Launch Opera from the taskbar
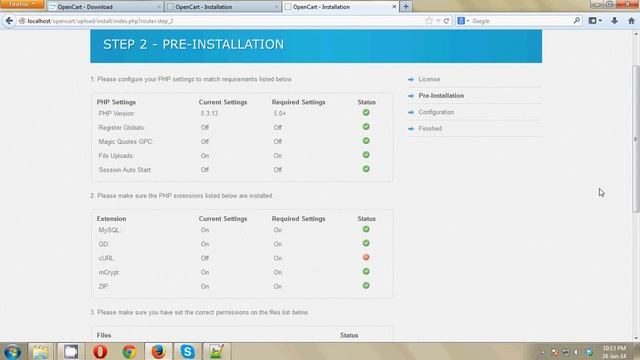Image resolution: width=640 pixels, height=360 pixels. coord(100,351)
